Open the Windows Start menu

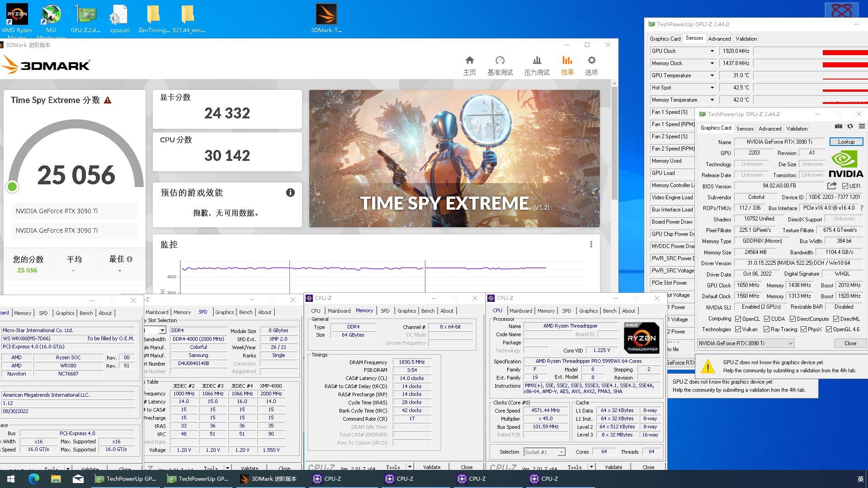11,479
